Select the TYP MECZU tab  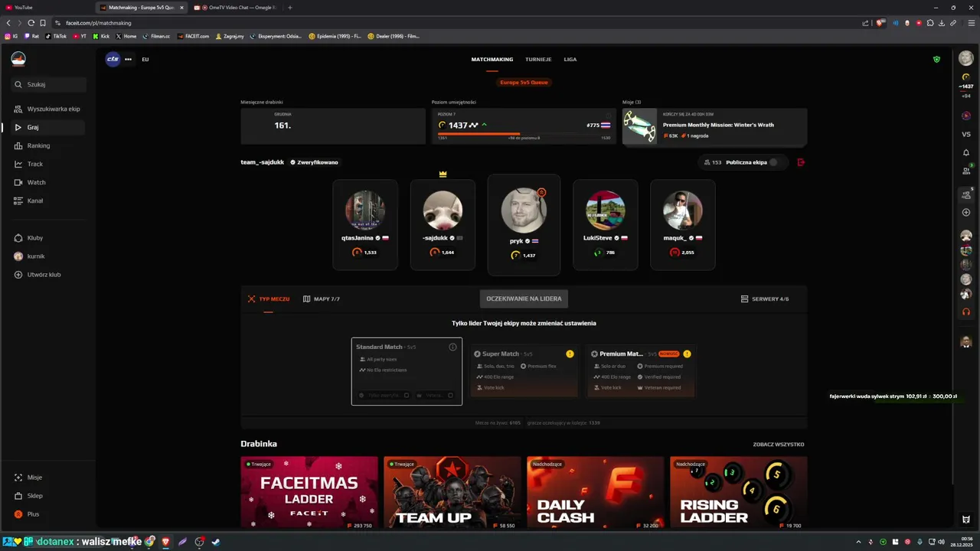269,299
